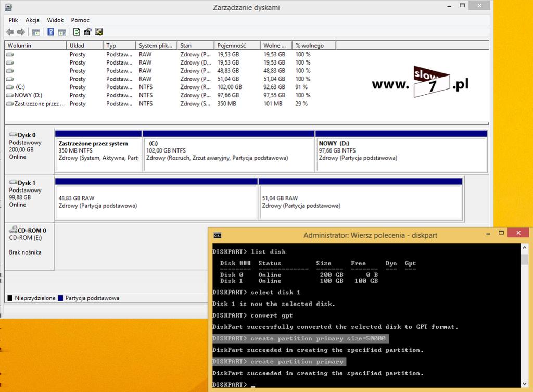Image resolution: width=533 pixels, height=392 pixels.
Task: Toggle the show/hide console tree toolbar icon
Action: coord(36,32)
